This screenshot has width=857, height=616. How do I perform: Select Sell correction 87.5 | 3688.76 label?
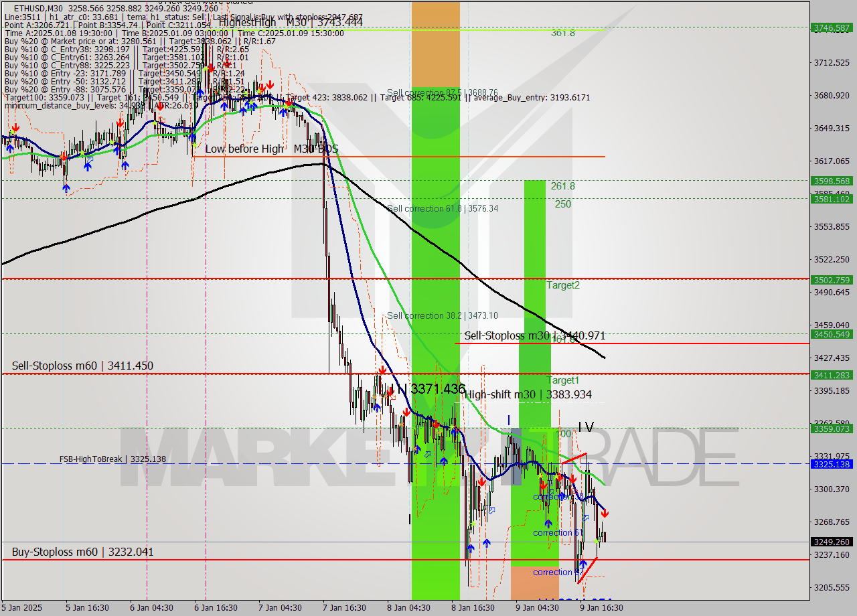[443, 92]
